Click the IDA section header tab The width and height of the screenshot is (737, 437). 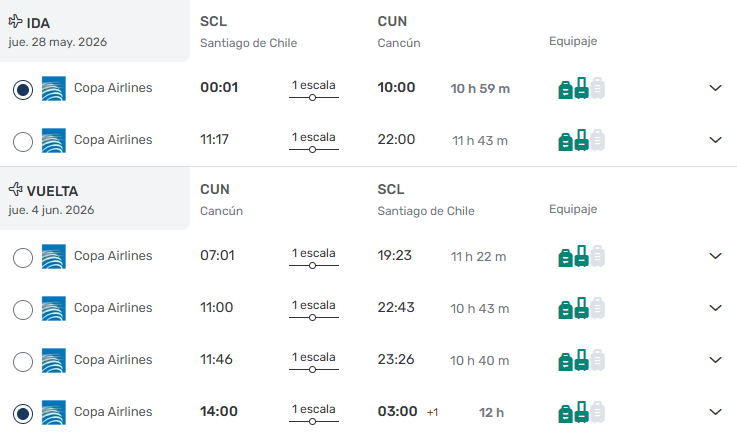click(95, 31)
